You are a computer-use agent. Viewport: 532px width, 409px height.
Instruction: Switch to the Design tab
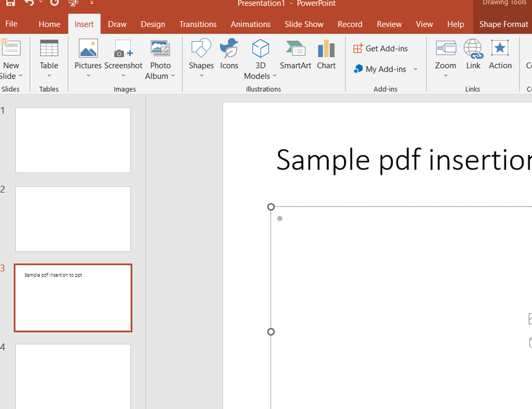(x=153, y=24)
